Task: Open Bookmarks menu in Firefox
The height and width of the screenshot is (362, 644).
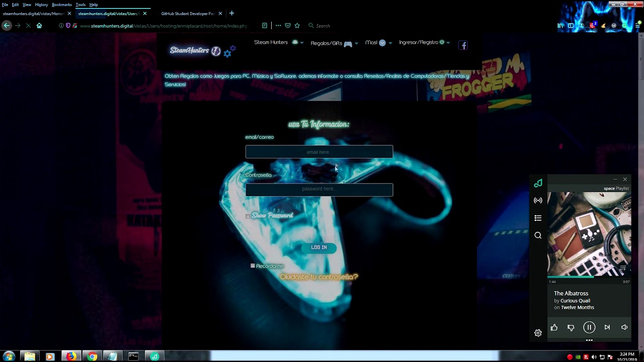Action: click(62, 5)
